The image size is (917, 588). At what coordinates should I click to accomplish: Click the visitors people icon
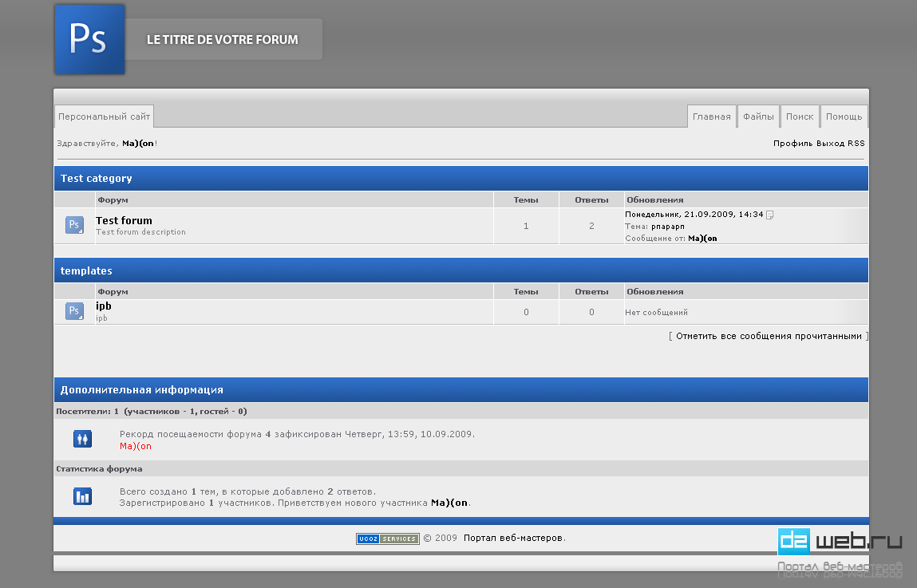pyautogui.click(x=83, y=439)
